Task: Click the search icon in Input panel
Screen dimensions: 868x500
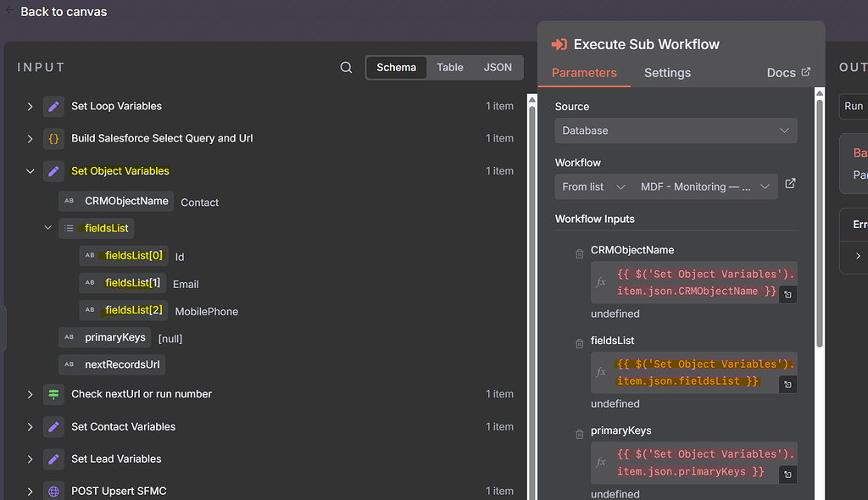Action: (x=346, y=68)
